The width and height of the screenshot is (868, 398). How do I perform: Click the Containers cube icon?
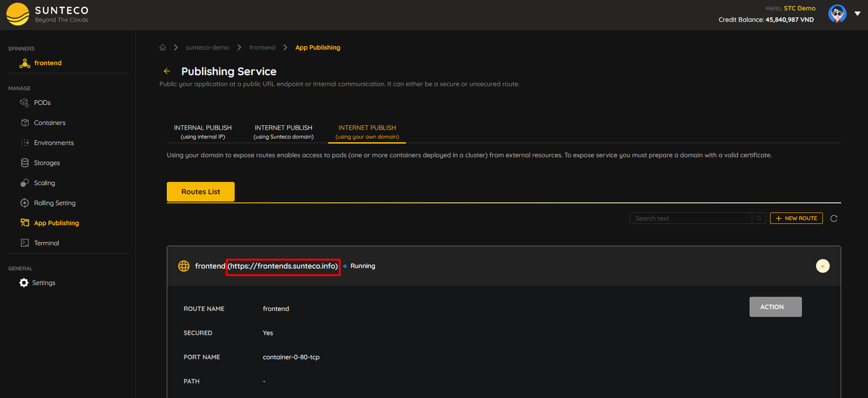pyautogui.click(x=25, y=123)
